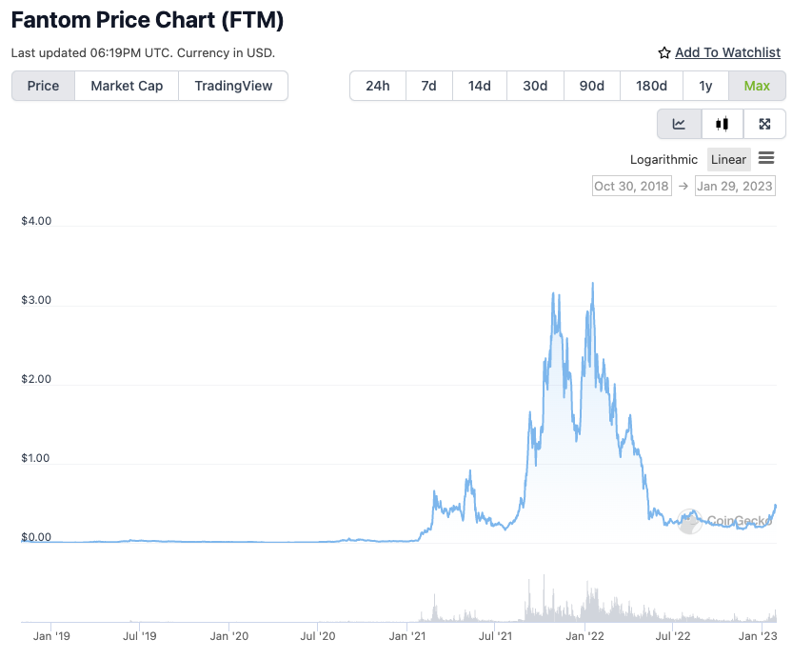Select the Price tab

pyautogui.click(x=43, y=86)
